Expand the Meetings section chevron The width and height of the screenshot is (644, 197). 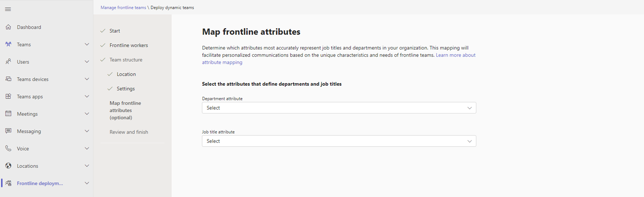click(x=87, y=114)
